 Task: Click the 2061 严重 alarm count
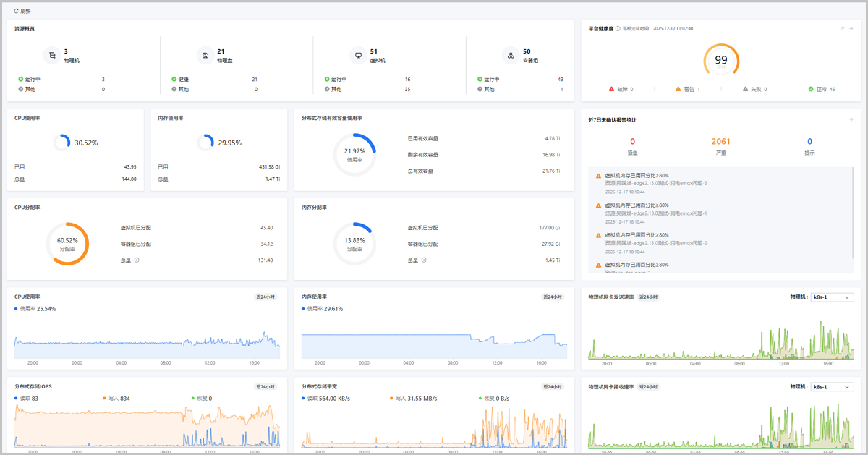[720, 142]
